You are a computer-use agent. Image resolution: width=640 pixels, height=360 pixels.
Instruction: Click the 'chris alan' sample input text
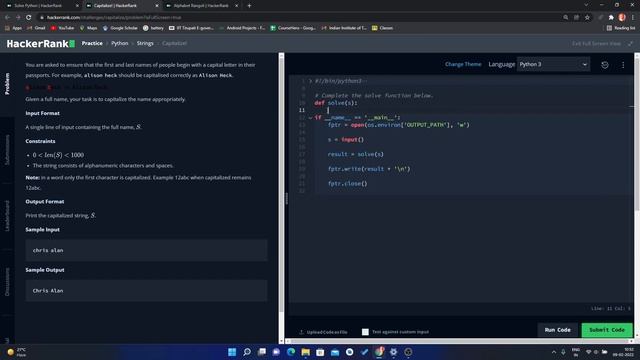click(x=48, y=250)
